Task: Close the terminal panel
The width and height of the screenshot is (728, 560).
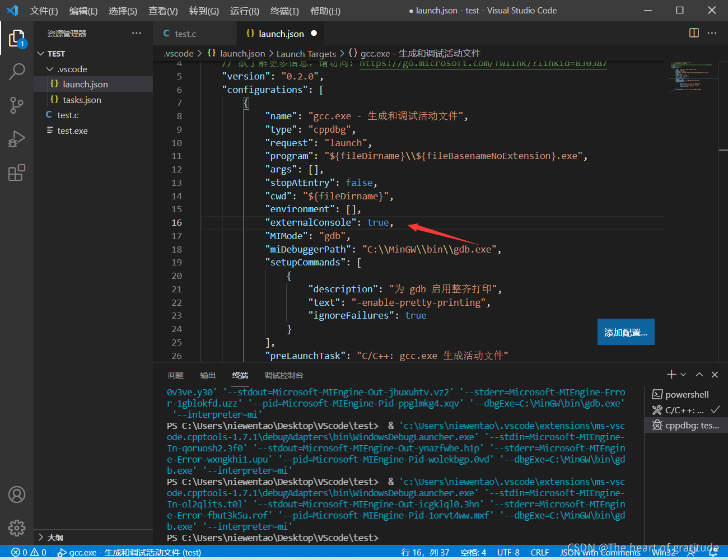Action: click(x=715, y=374)
